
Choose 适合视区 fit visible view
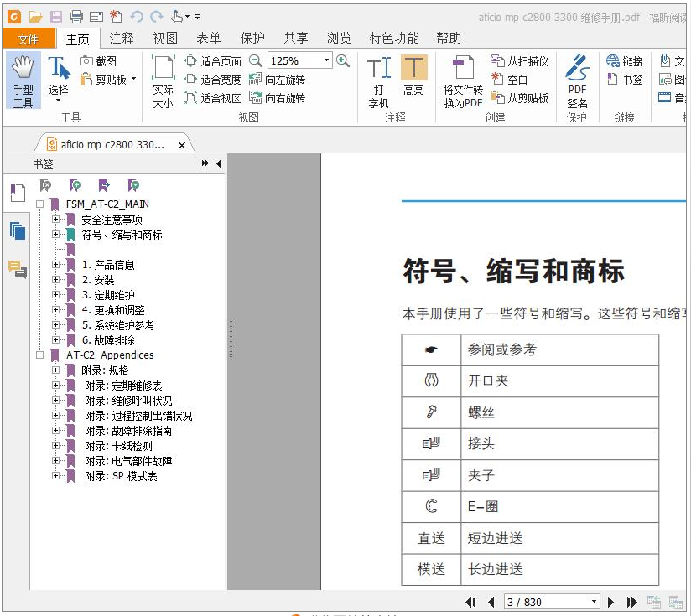[213, 98]
